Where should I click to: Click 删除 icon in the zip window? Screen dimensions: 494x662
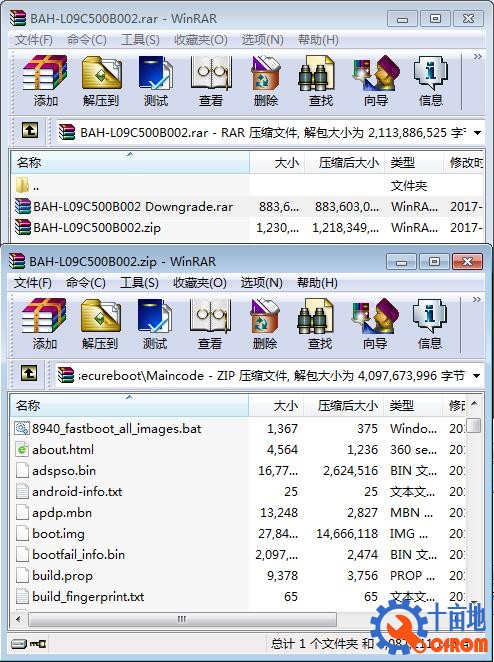coord(265,316)
